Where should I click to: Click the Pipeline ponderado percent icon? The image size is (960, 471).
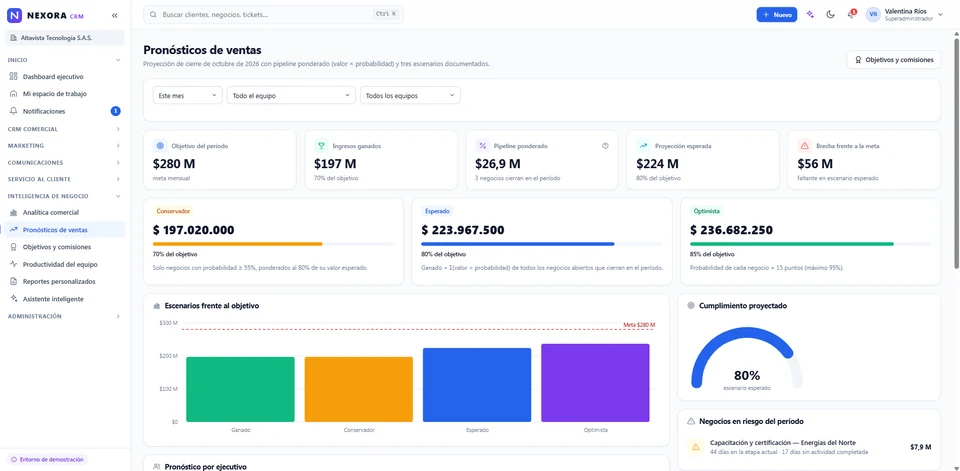point(482,146)
